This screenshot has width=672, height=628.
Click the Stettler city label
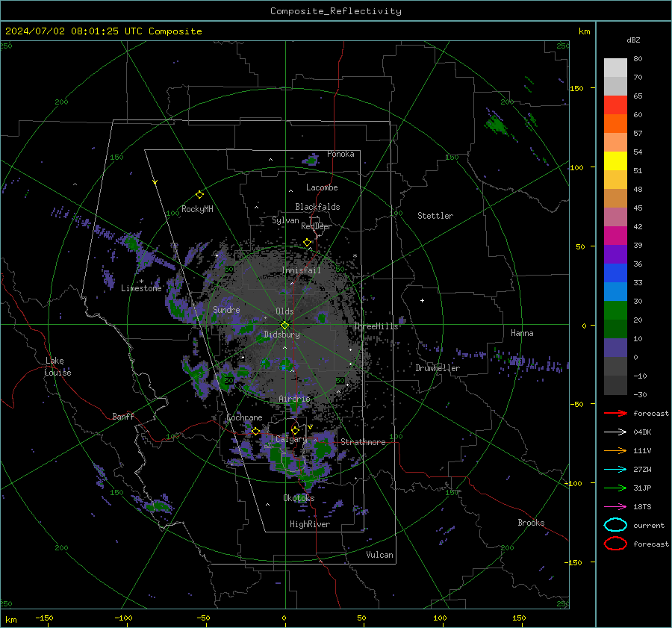click(x=435, y=216)
